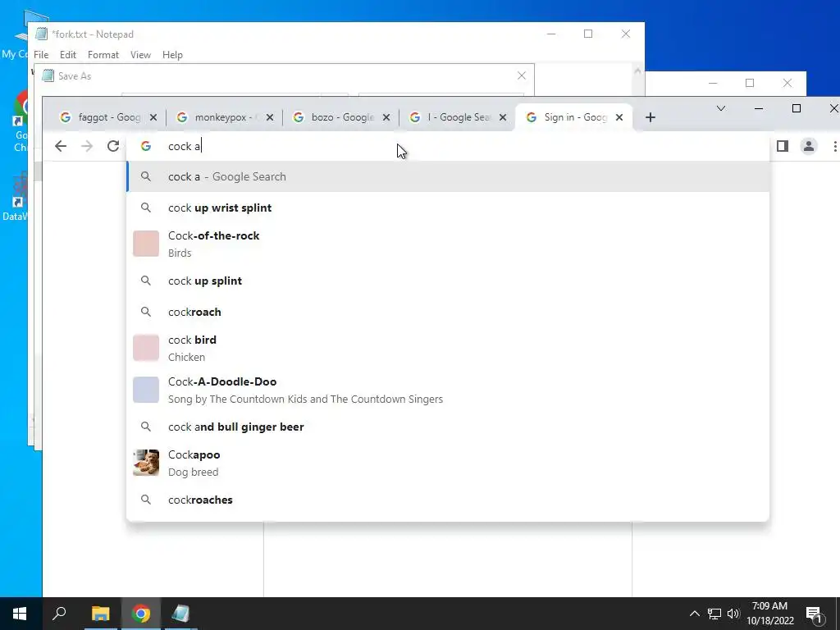Viewport: 840px width, 630px height.
Task: Open the volume speaker tray icon
Action: (x=733, y=614)
